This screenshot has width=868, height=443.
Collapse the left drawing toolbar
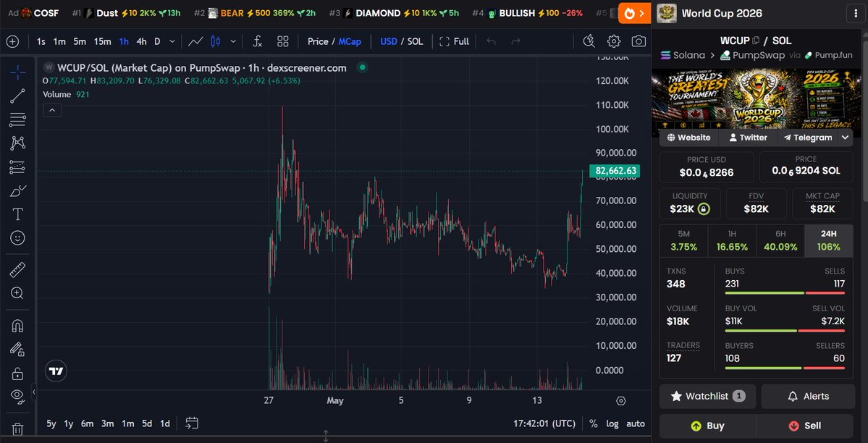pyautogui.click(x=34, y=392)
